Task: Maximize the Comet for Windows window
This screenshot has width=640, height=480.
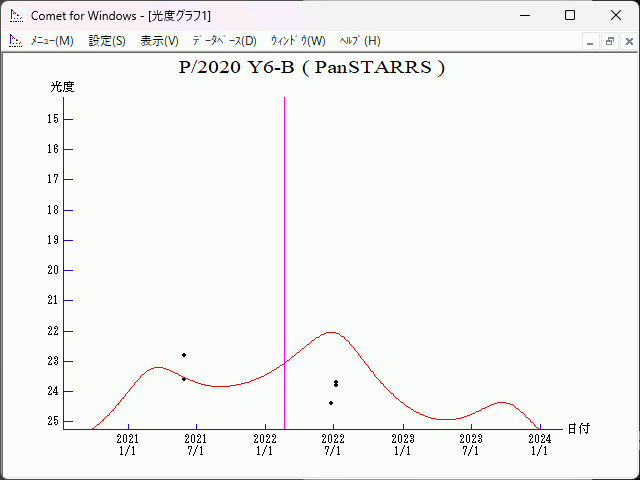Action: click(x=570, y=16)
